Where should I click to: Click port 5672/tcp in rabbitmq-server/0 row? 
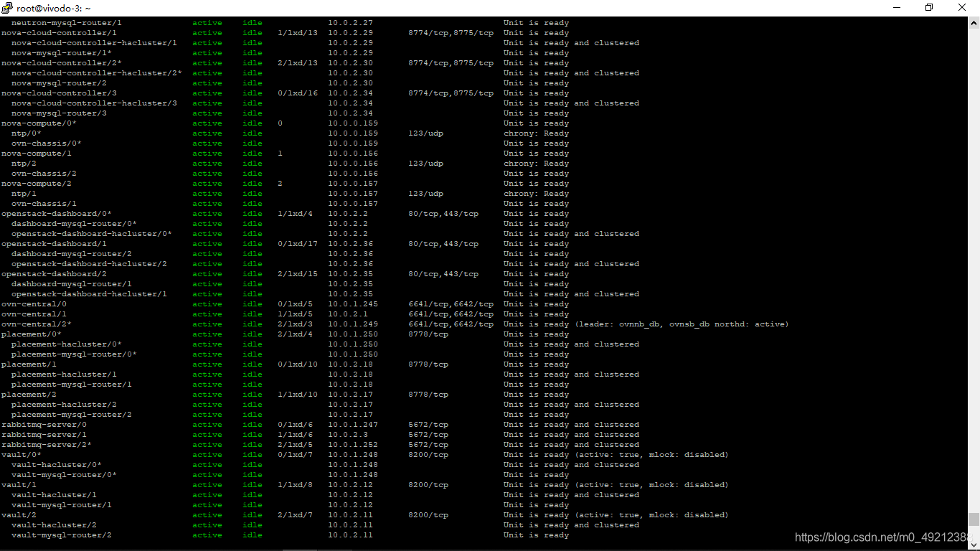[428, 425]
